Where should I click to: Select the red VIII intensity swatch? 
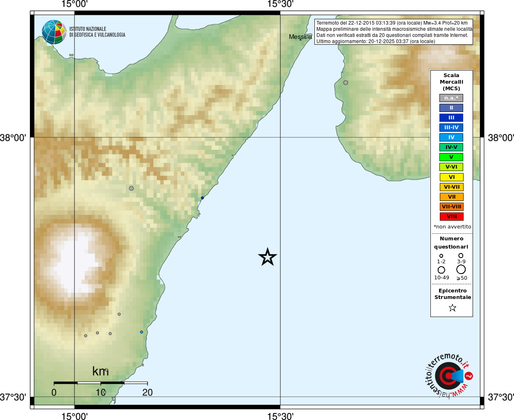point(451,217)
